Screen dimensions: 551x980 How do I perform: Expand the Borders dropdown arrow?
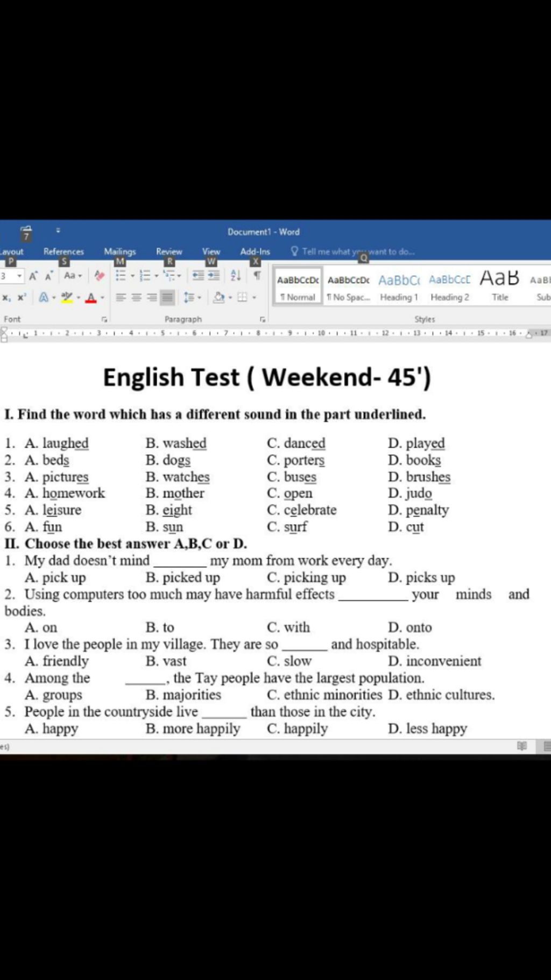(x=254, y=297)
